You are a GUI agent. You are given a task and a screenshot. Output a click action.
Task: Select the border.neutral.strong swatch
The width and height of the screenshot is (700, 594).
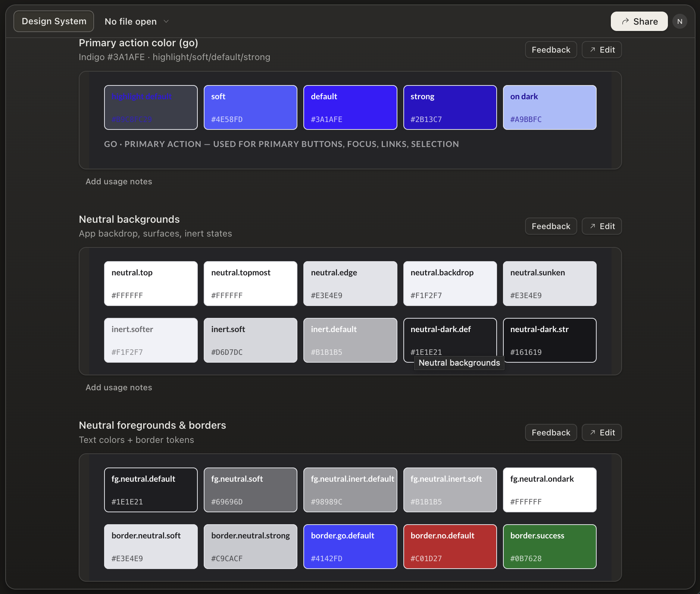[250, 547]
